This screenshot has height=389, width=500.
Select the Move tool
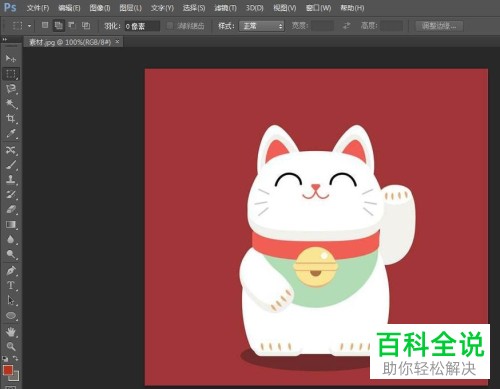click(11, 59)
